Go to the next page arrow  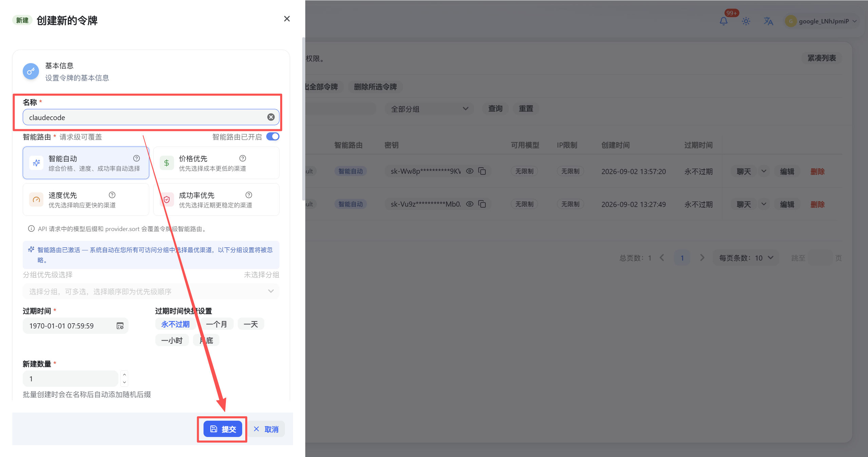click(x=702, y=258)
